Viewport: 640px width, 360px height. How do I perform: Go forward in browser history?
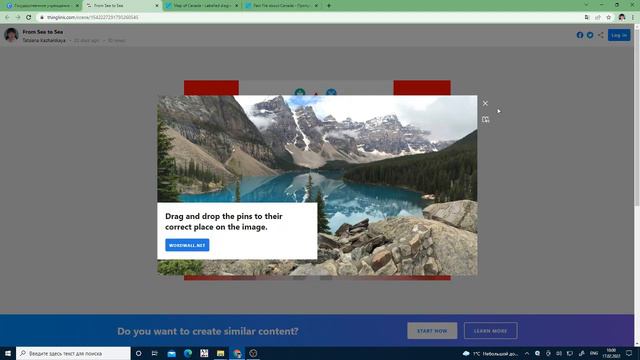[18, 17]
